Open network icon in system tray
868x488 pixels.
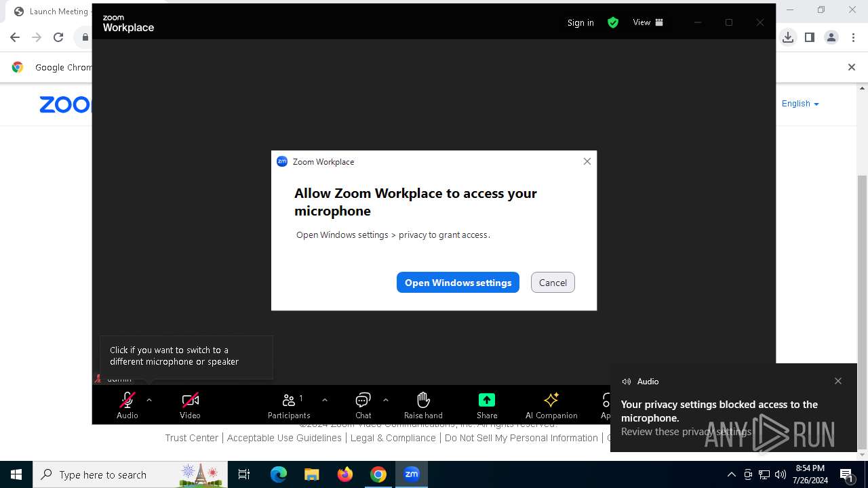click(x=764, y=474)
